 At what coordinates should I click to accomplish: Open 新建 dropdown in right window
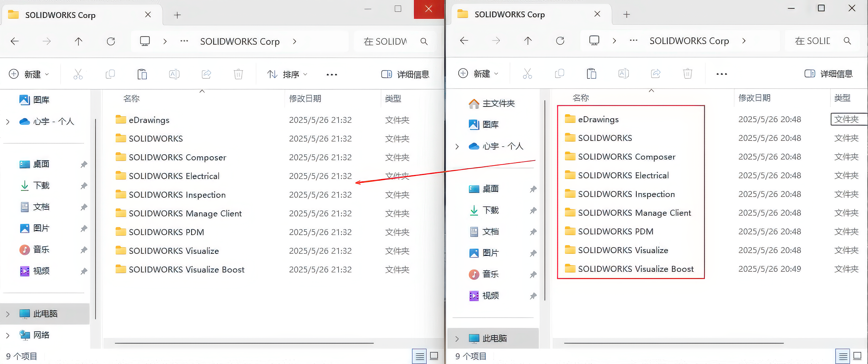[x=478, y=73]
